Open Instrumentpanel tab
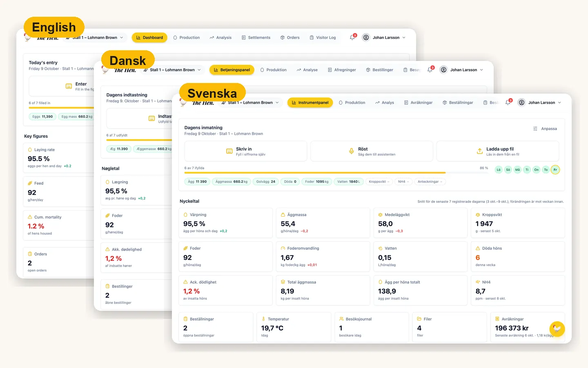Viewport: 588px width, 368px height. (310, 103)
